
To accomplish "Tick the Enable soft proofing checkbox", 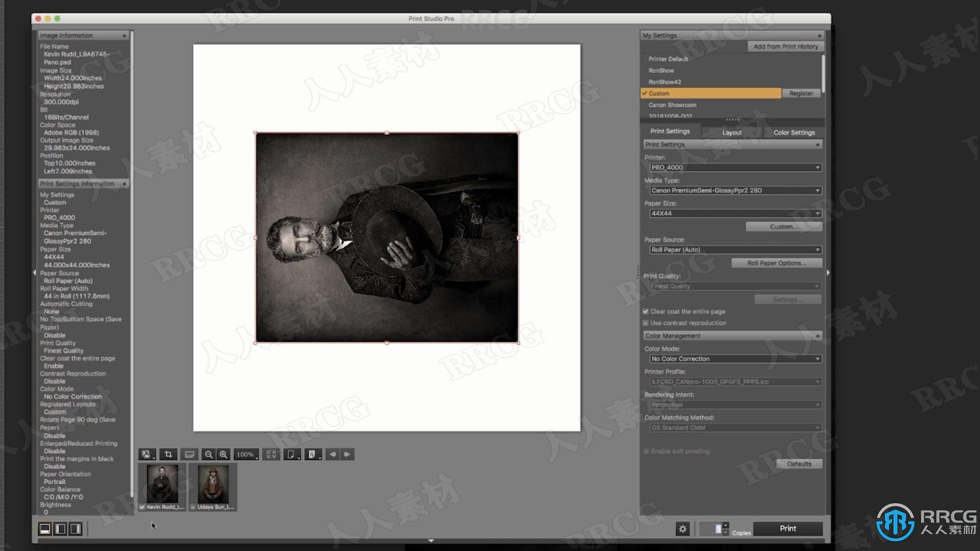I will click(646, 451).
